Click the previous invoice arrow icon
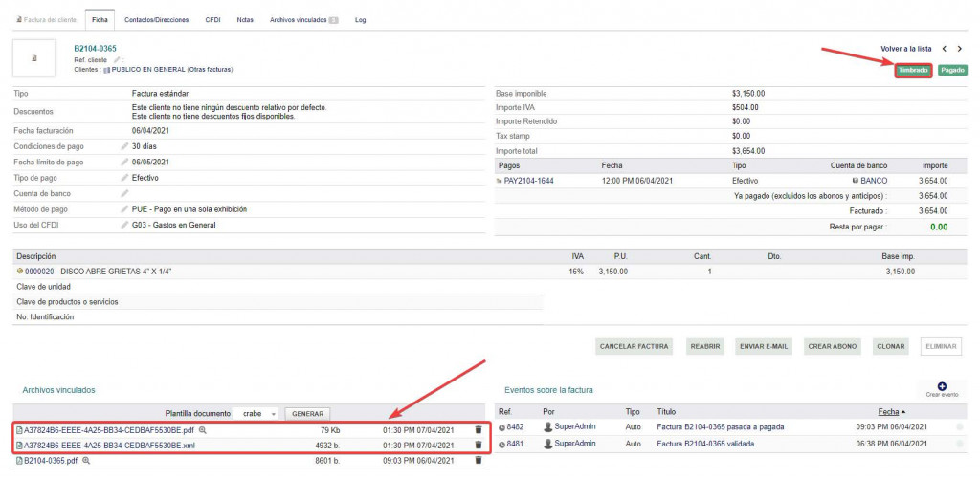The height and width of the screenshot is (479, 980). coord(944,48)
